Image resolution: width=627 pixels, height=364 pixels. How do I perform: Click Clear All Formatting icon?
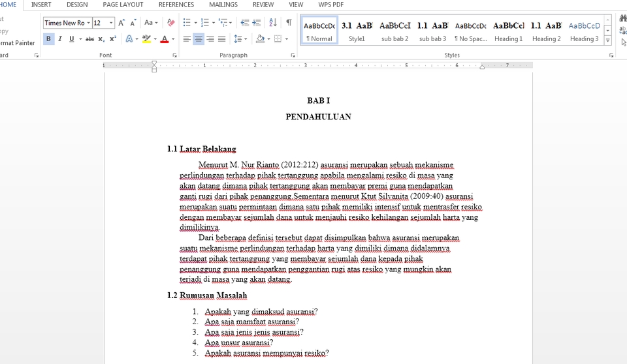pyautogui.click(x=170, y=22)
